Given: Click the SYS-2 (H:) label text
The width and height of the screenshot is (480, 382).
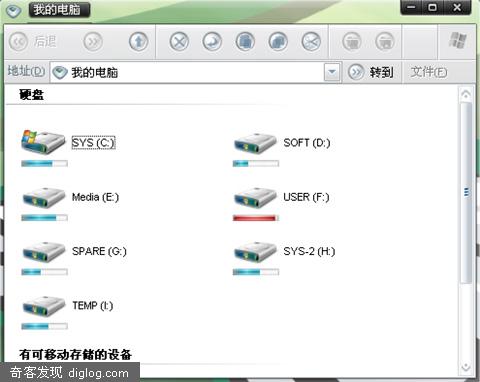Looking at the screenshot, I should [x=309, y=251].
